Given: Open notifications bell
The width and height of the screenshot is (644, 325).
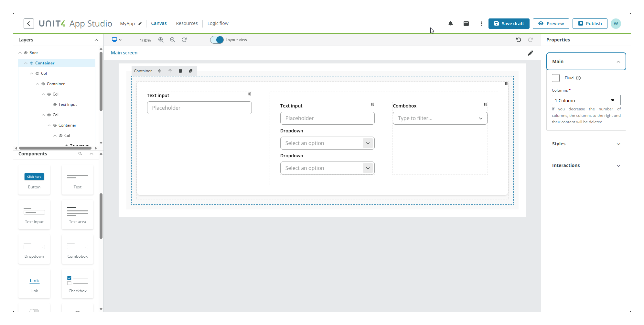Looking at the screenshot, I should pos(451,24).
